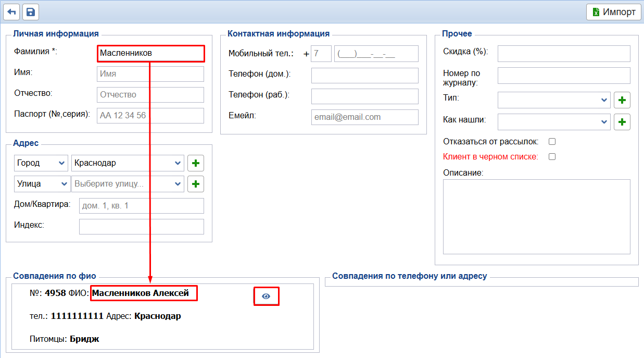The image size is (644, 358).
Task: Open the Улица type dropdown
Action: click(x=42, y=184)
